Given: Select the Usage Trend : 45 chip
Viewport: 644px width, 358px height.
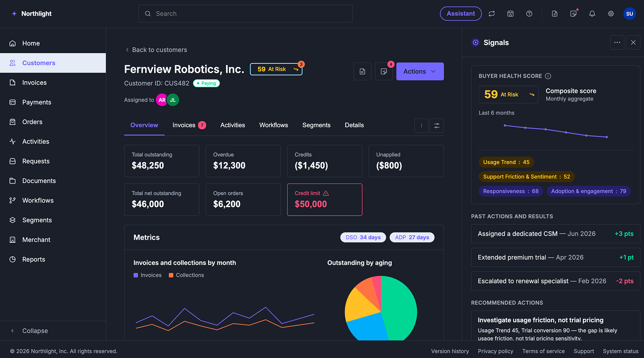Looking at the screenshot, I should click(506, 162).
